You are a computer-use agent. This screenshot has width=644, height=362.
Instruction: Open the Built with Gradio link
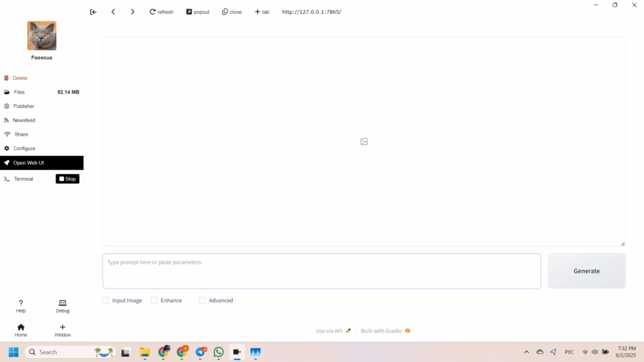pyautogui.click(x=386, y=331)
